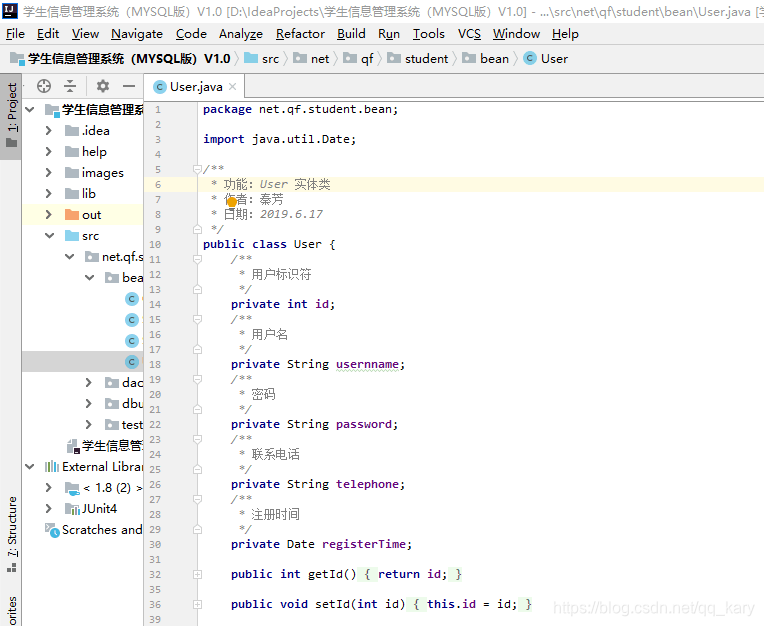Close the User.java tab
This screenshot has height=626, width=764.
[x=232, y=87]
